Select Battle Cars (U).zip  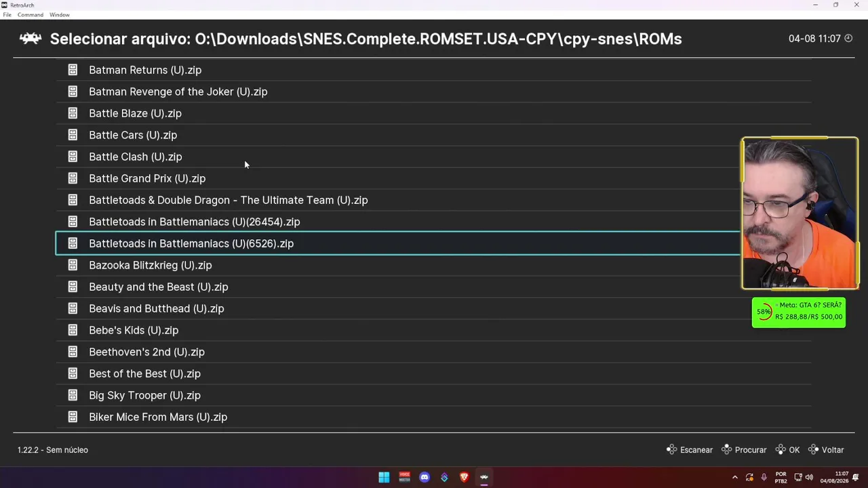pyautogui.click(x=433, y=135)
